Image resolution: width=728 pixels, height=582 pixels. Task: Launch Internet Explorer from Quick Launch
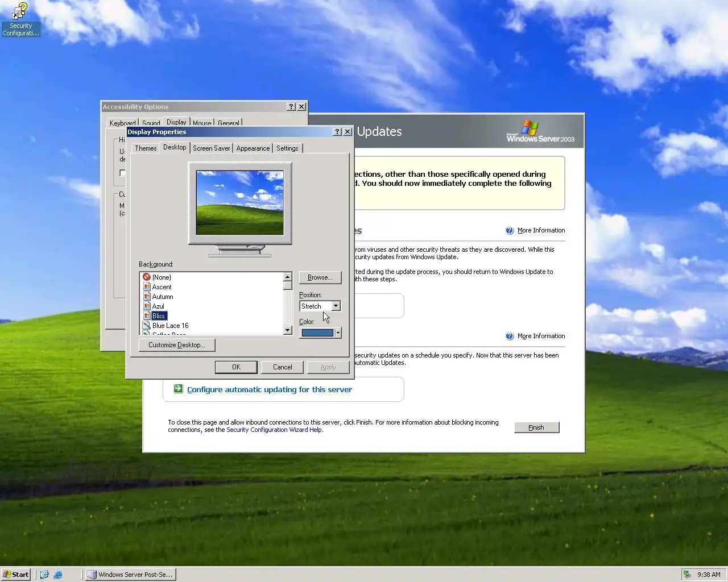tap(58, 575)
